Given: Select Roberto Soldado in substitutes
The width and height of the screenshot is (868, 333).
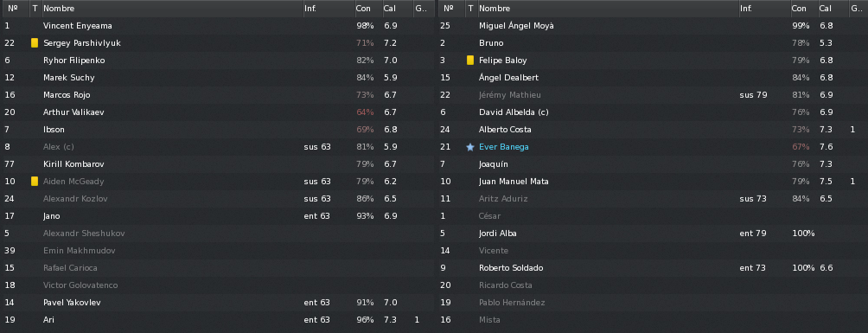Looking at the screenshot, I should 654,267.
